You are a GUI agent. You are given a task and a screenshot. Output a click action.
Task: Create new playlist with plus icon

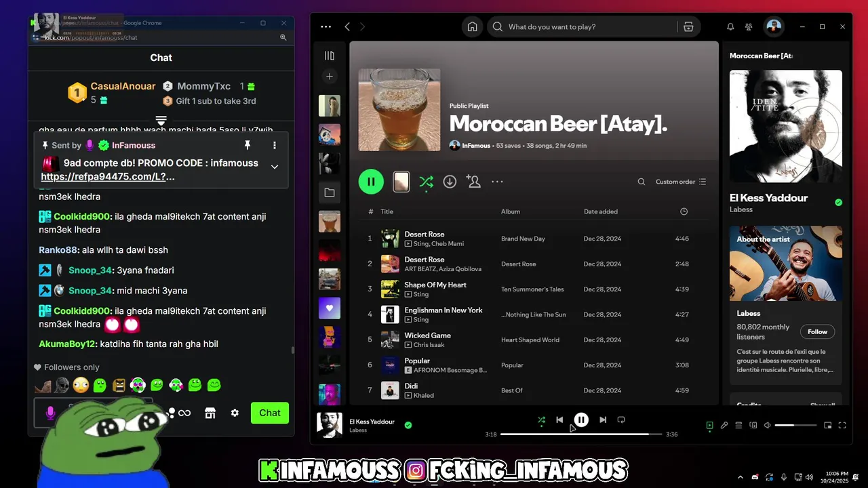(x=330, y=77)
